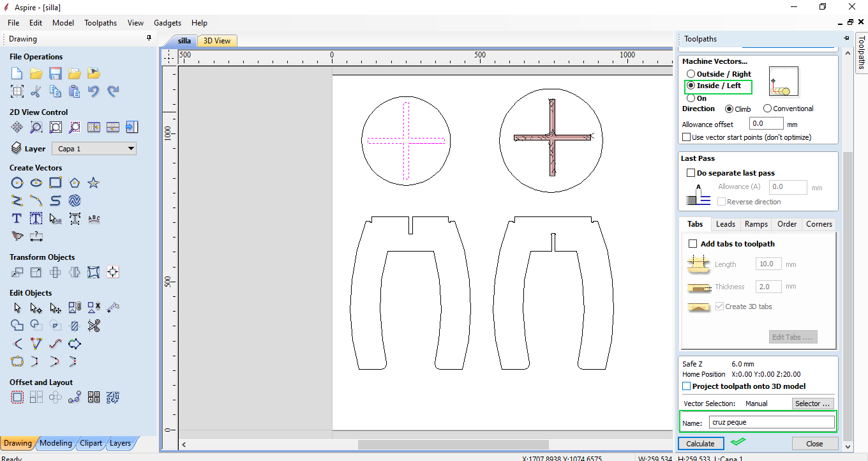
Task: Enable Use vector start points checkbox
Action: (687, 137)
